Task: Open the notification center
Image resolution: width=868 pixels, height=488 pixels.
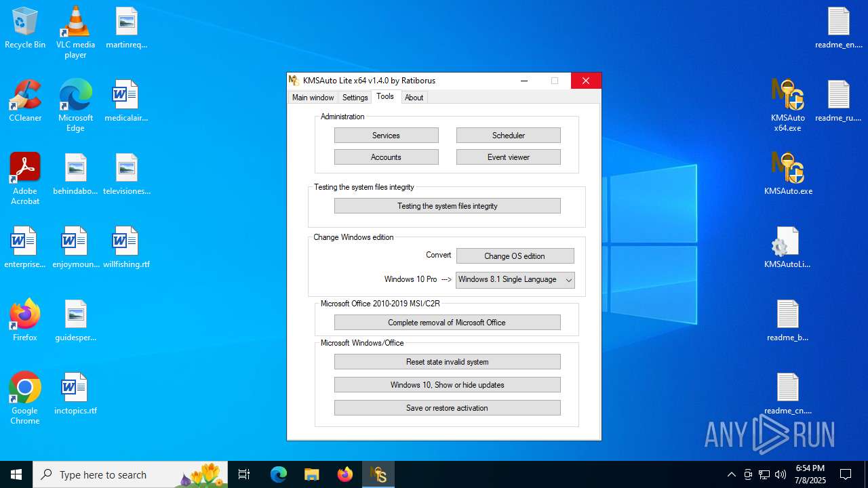Action: click(x=846, y=474)
